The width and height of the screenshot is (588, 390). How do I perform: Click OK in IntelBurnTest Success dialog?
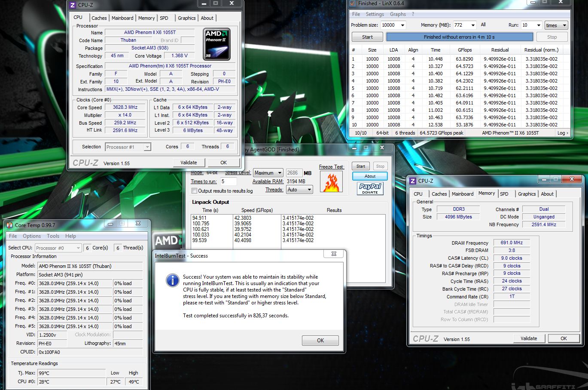320,340
